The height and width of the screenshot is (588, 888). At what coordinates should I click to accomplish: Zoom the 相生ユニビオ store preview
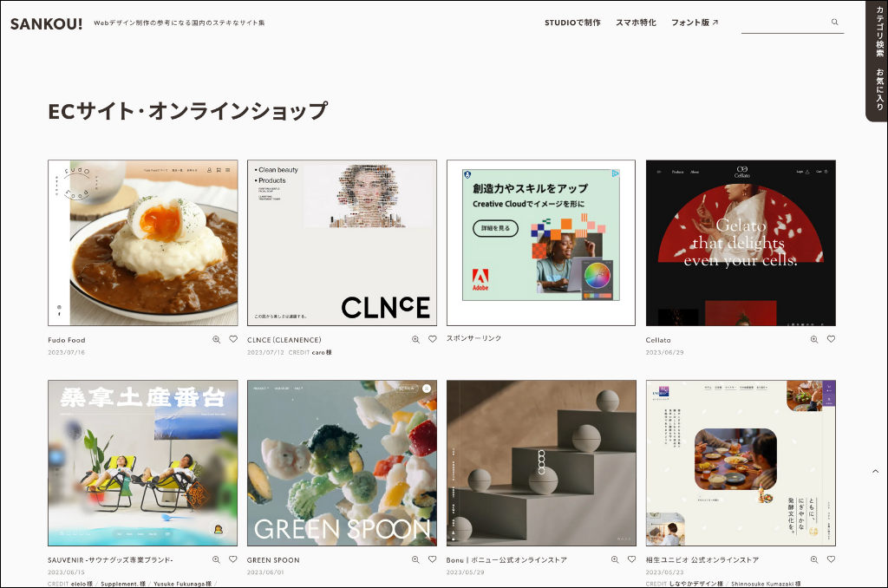814,559
